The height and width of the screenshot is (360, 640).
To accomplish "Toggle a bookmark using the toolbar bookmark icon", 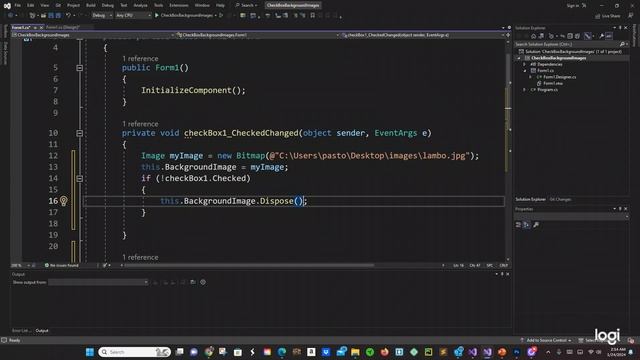I will (313, 16).
